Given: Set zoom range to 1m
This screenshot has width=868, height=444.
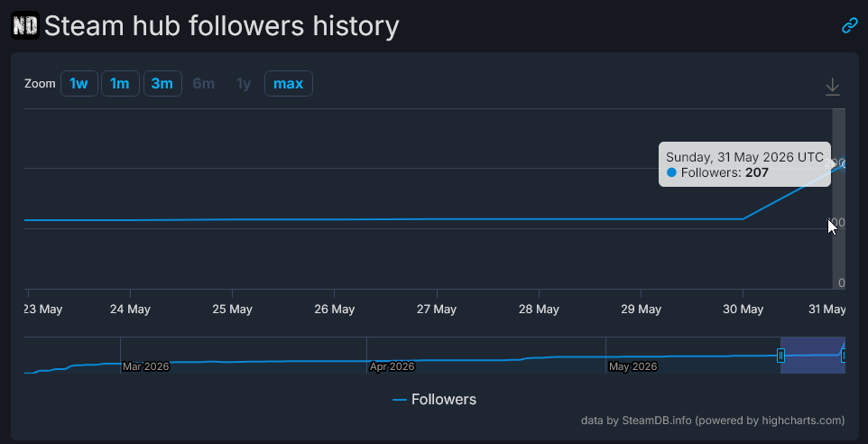Looking at the screenshot, I should click(x=120, y=84).
